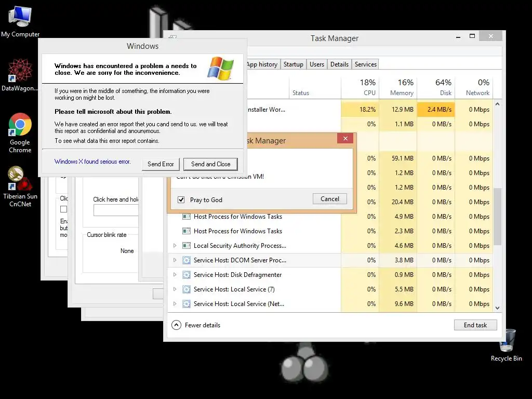Click the process list scroll up arrow
Image resolution: width=532 pixels, height=399 pixels.
coord(497,104)
